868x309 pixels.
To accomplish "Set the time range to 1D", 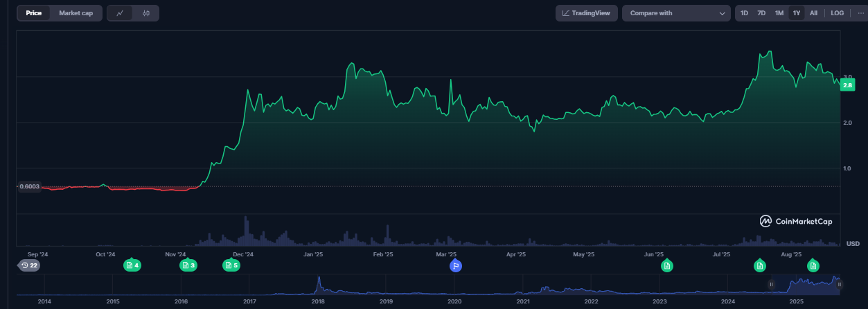I will tap(744, 13).
